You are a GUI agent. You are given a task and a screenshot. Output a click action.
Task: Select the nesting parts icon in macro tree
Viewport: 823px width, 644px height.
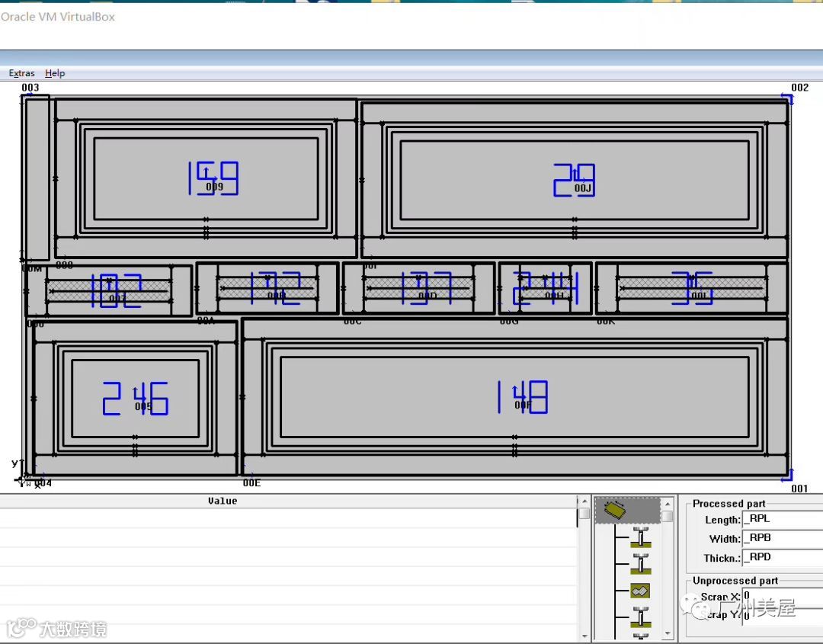tap(640, 591)
